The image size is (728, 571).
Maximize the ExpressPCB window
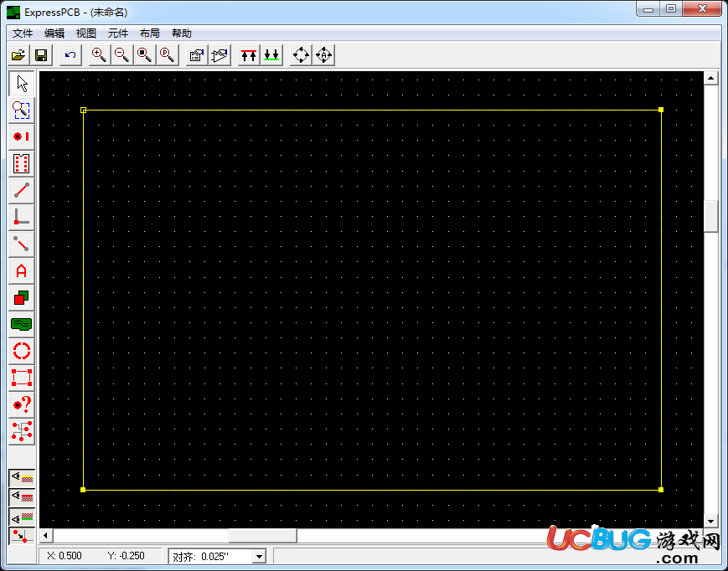click(671, 9)
